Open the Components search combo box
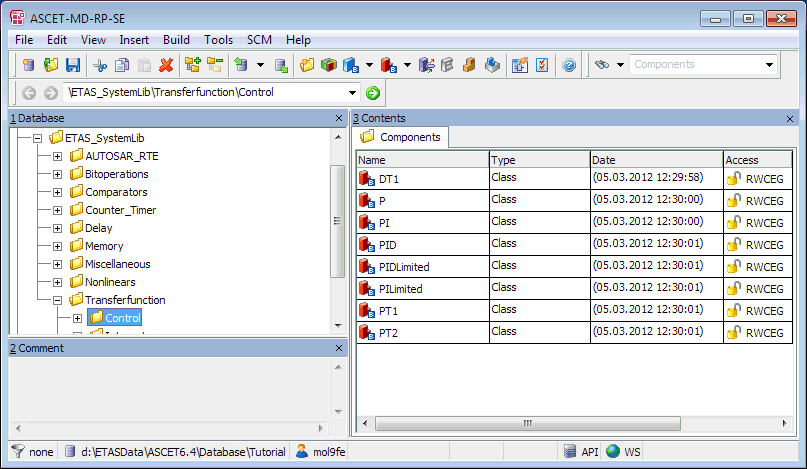 tap(769, 65)
